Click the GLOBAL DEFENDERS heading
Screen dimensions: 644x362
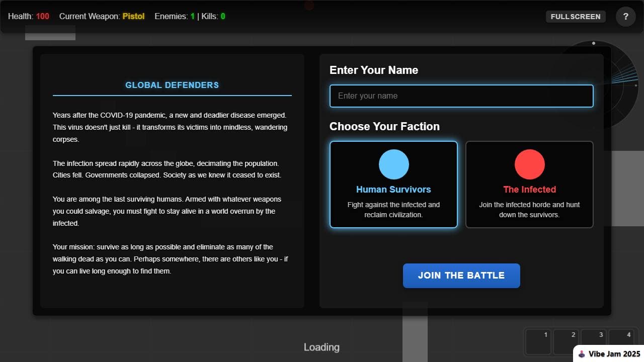(x=172, y=85)
